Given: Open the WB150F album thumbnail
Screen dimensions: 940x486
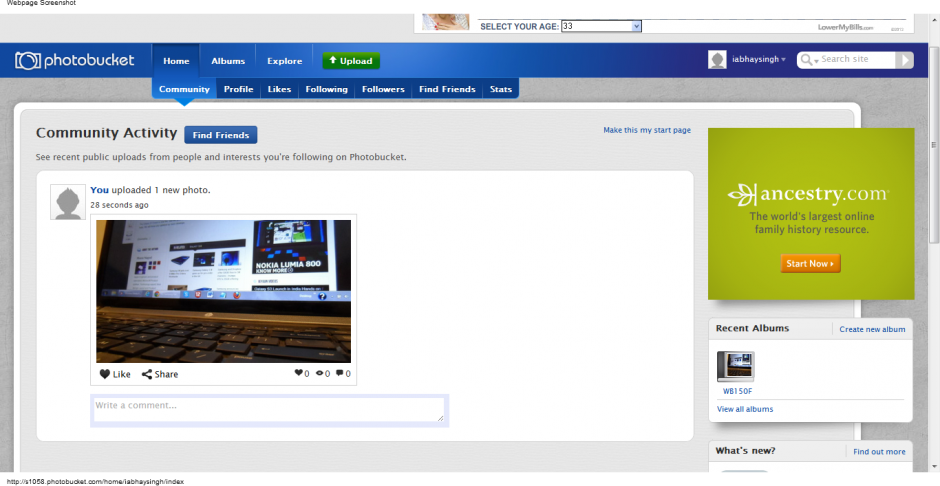Looking at the screenshot, I should [x=736, y=366].
